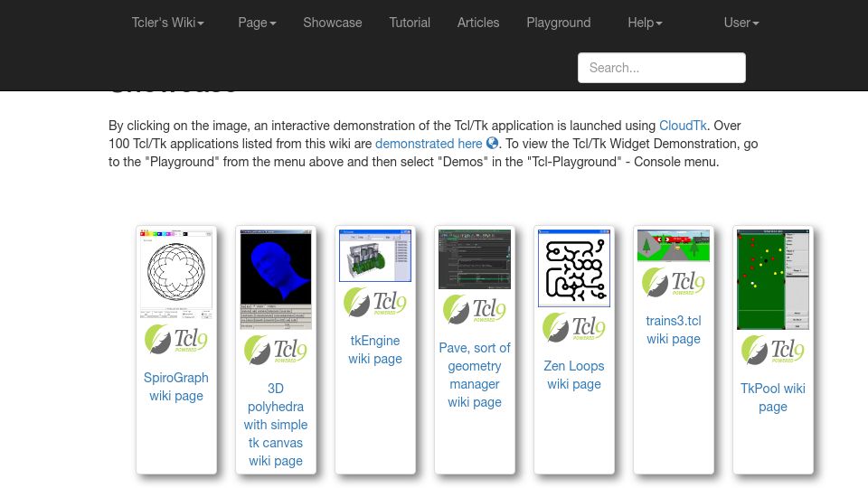Expand the User dropdown menu
Viewport: 868px width, 488px height.
(x=741, y=23)
